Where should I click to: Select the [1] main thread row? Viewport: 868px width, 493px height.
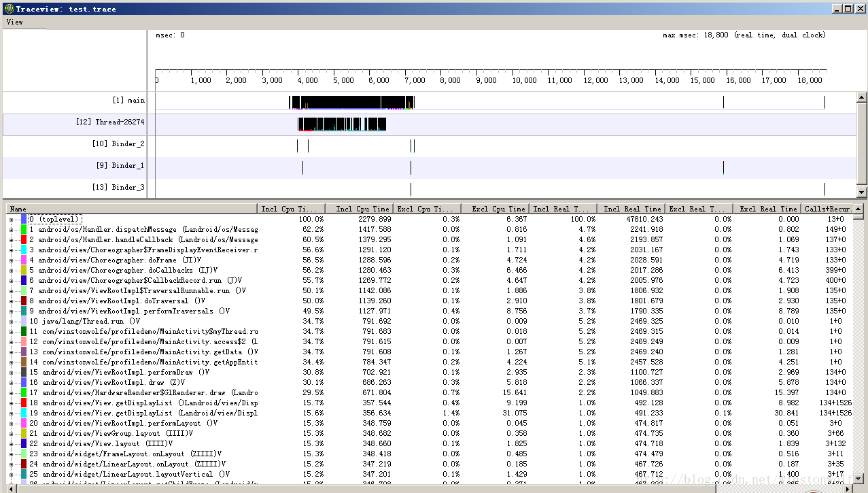coord(429,102)
